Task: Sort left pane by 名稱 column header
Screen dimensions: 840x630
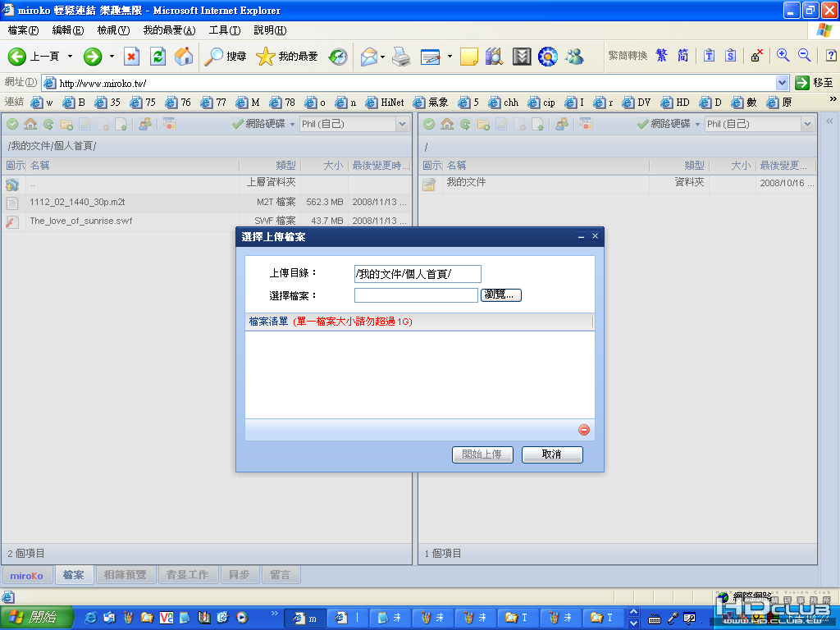Action: (133, 166)
